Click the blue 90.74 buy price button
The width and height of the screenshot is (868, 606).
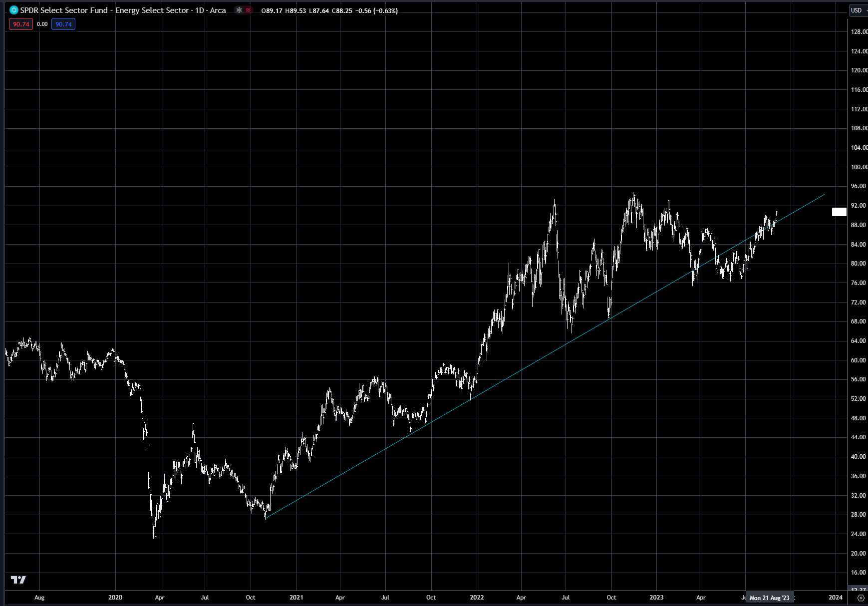[x=63, y=24]
